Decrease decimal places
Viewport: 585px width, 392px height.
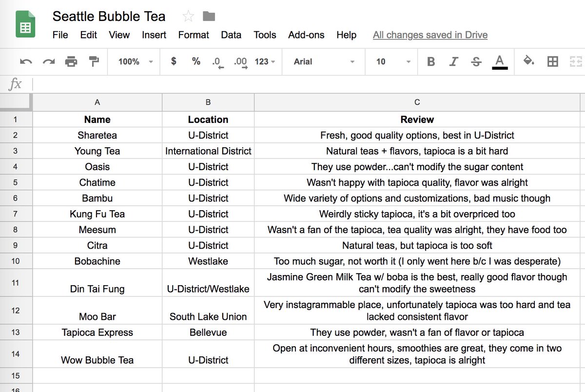(x=217, y=62)
